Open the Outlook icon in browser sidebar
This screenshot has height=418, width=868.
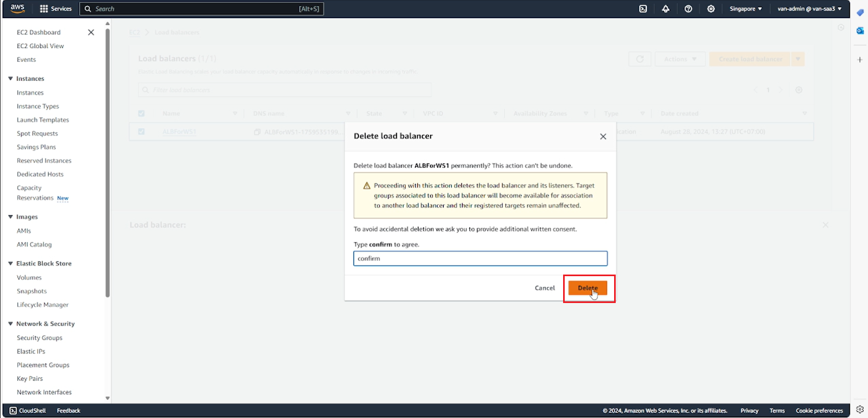(859, 31)
